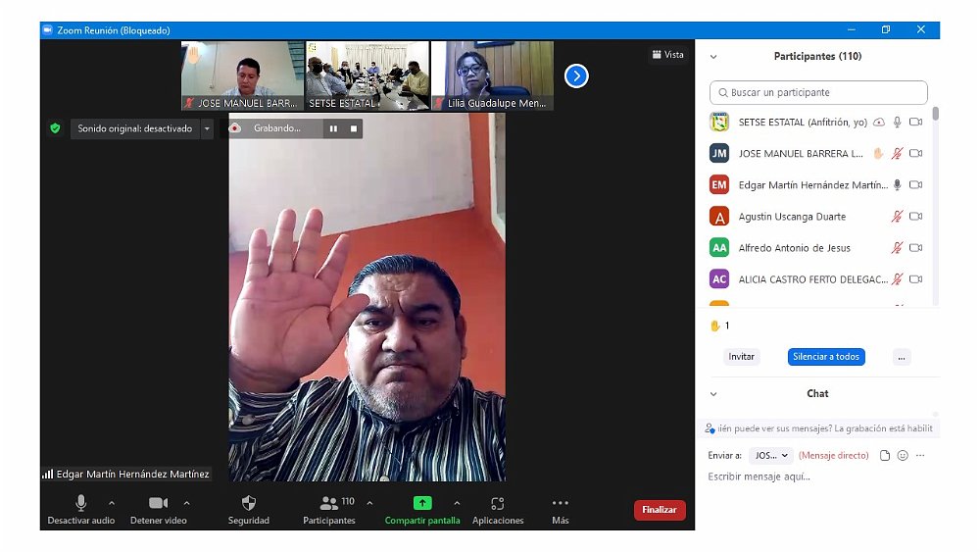
Task: Show next video thumbnails with blue arrow
Action: click(x=576, y=75)
